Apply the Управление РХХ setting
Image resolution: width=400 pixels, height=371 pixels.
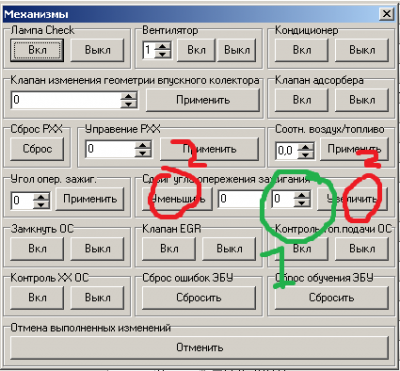tap(209, 149)
